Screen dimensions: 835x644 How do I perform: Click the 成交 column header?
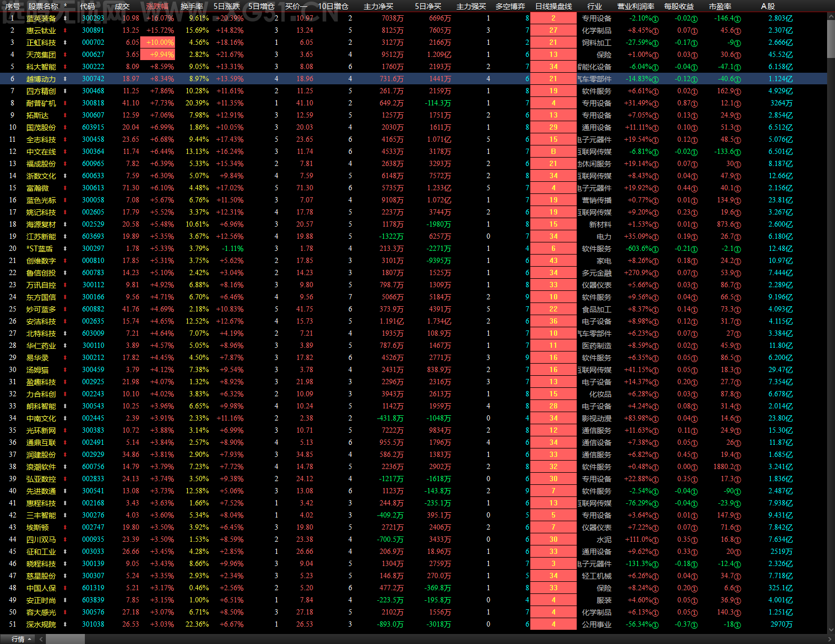(x=122, y=6)
